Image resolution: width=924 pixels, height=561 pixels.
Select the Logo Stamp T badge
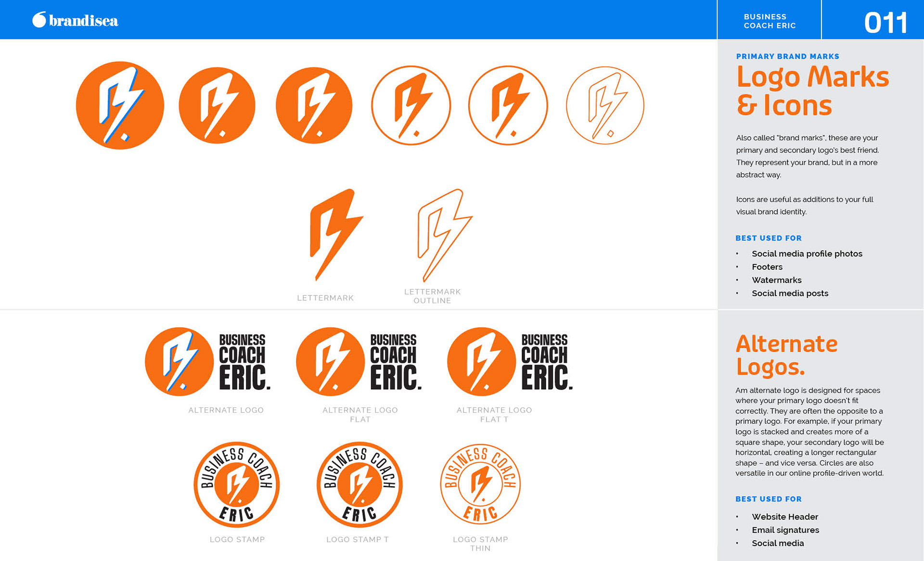tap(359, 484)
